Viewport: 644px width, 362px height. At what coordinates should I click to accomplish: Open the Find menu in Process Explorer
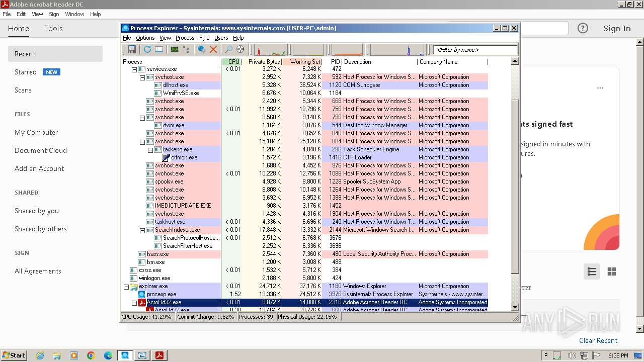pyautogui.click(x=204, y=38)
